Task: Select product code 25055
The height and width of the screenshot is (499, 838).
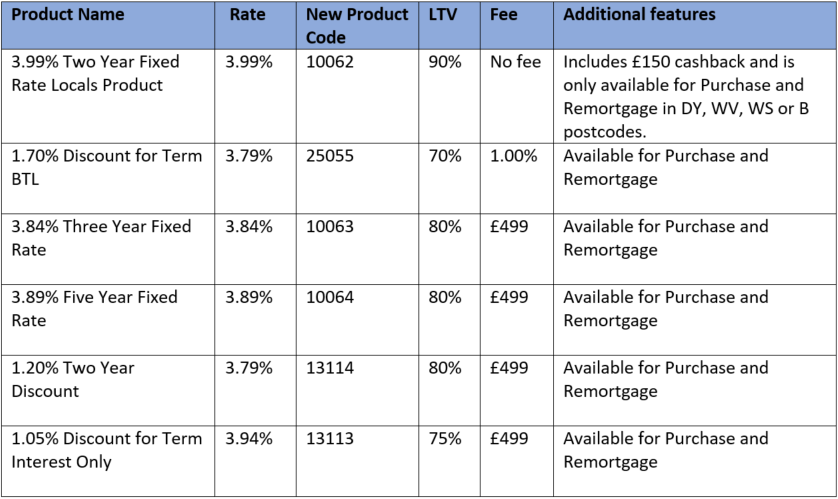Action: 330,156
